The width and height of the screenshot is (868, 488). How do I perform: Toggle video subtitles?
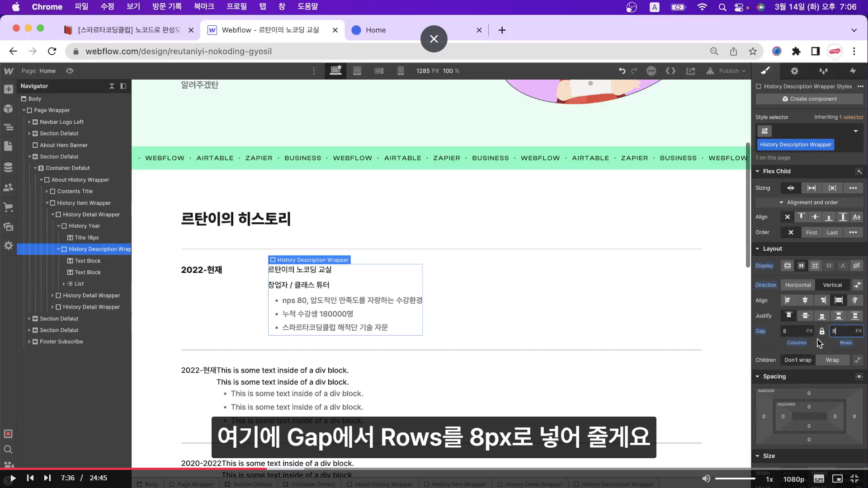(x=819, y=479)
